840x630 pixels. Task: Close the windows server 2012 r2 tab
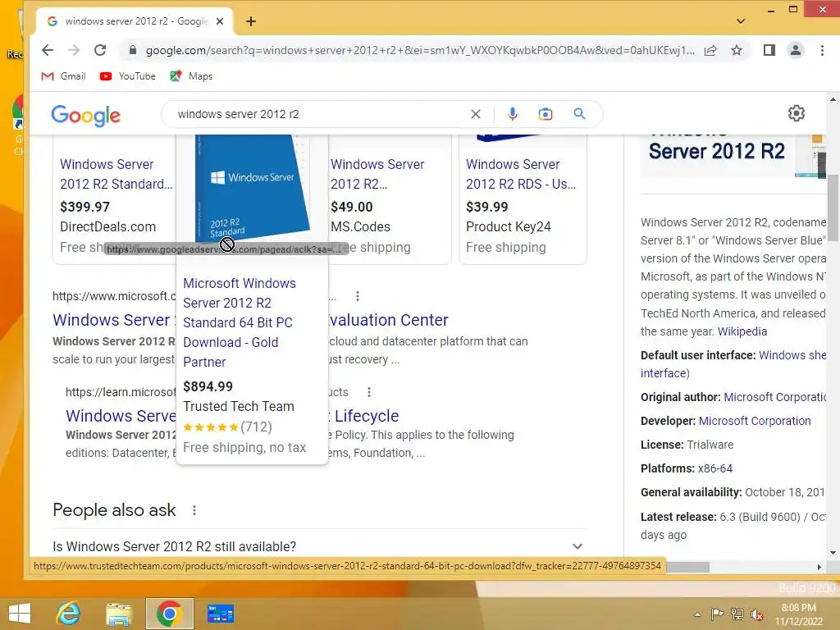click(220, 21)
